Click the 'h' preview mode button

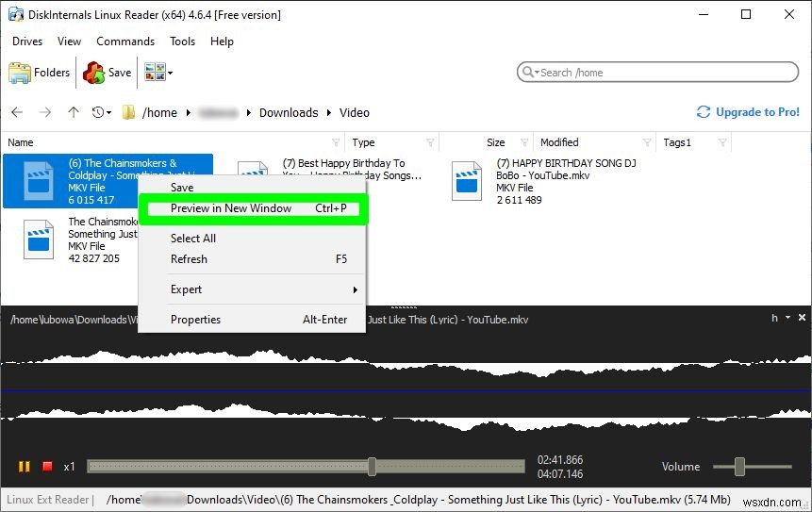(774, 318)
